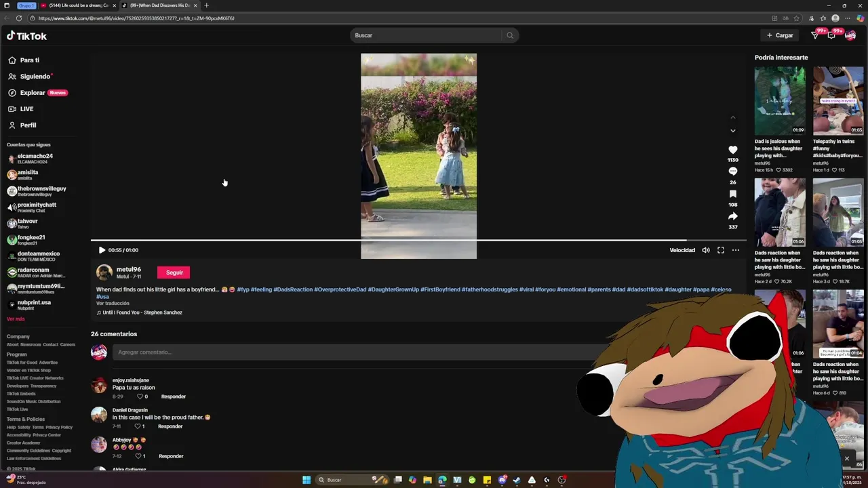The width and height of the screenshot is (868, 488).
Task: Click the TikTok Buscar search field
Action: coord(426,35)
